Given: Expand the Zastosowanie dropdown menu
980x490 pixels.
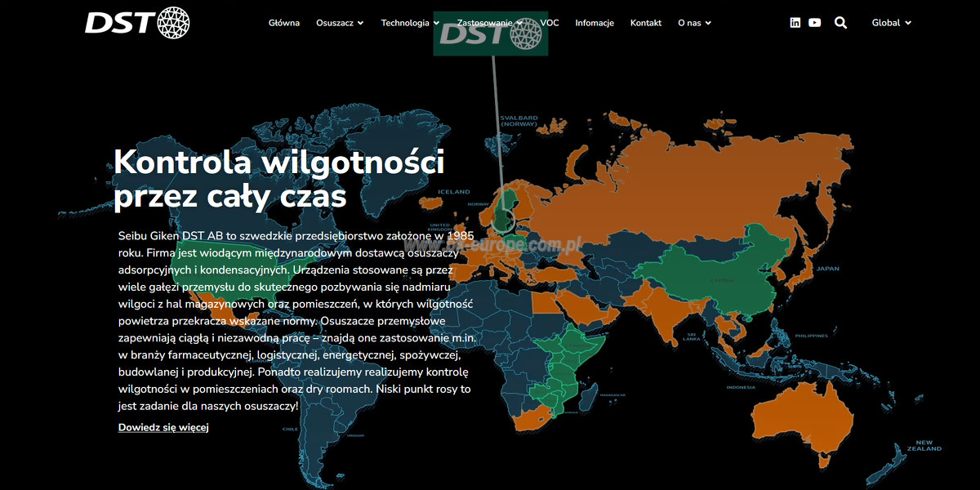Looking at the screenshot, I should [490, 23].
